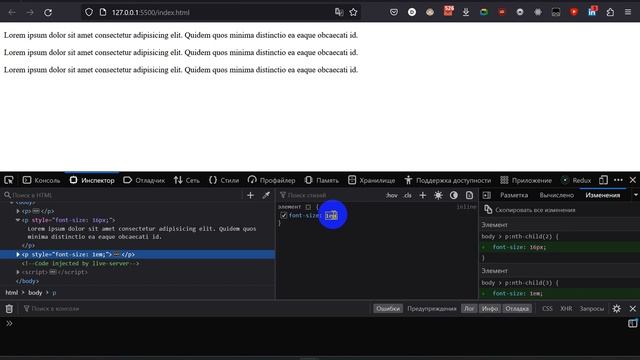Expand the first collapsed p element
Viewport: 640px width, 360px height.
[x=18, y=211]
